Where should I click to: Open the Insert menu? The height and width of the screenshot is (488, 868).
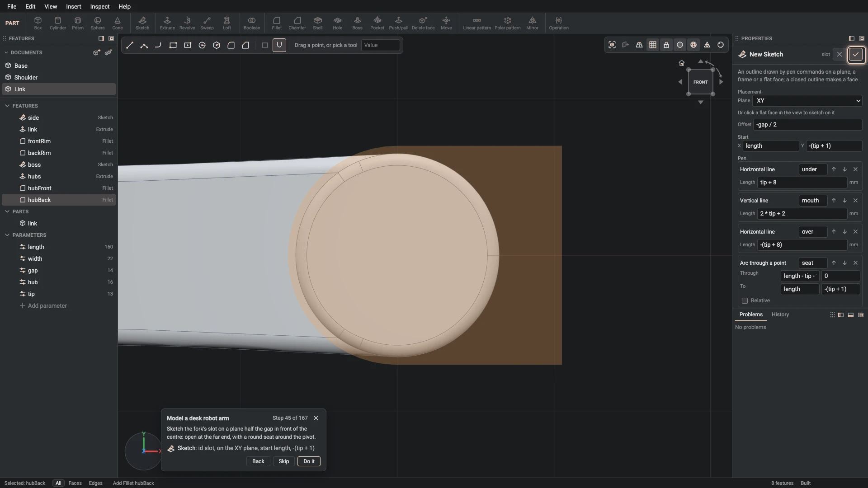click(74, 6)
